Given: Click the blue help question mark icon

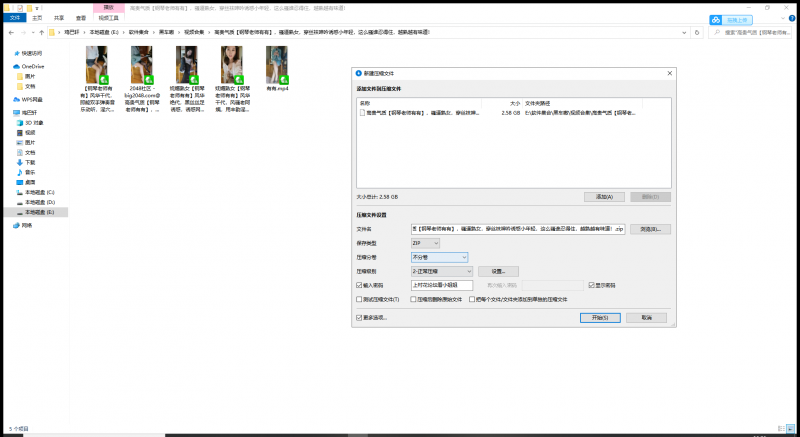Looking at the screenshot, I should 792,18.
